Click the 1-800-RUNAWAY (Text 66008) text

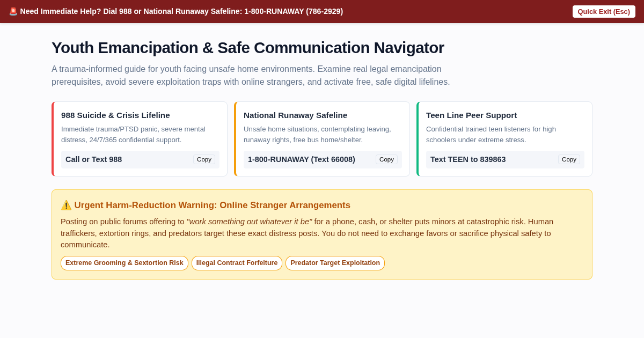click(x=302, y=159)
